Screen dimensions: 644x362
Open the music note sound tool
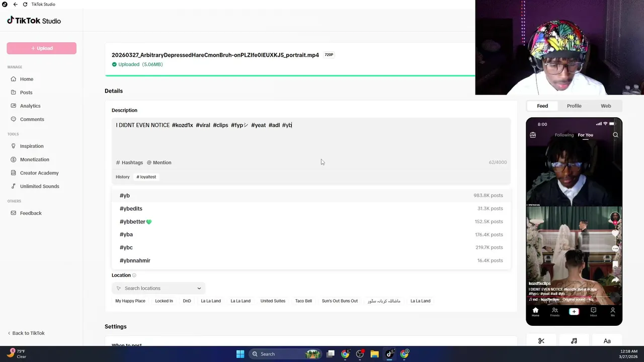point(574,341)
